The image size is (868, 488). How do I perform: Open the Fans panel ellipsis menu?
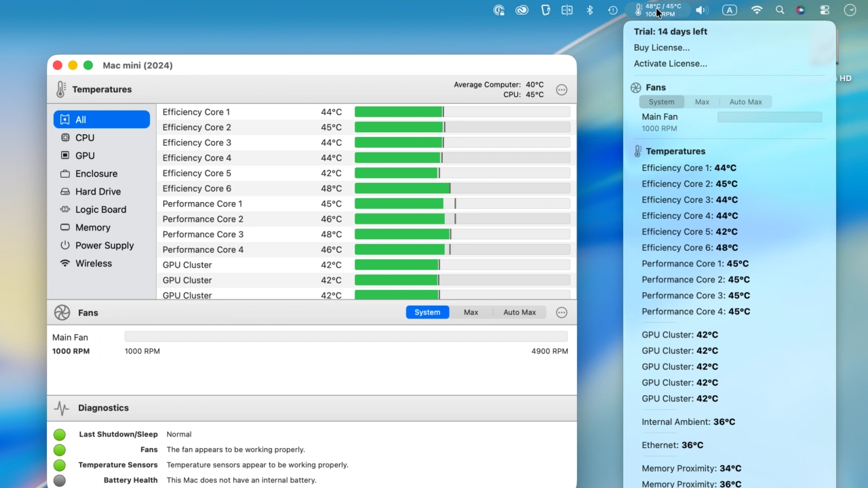pyautogui.click(x=561, y=312)
